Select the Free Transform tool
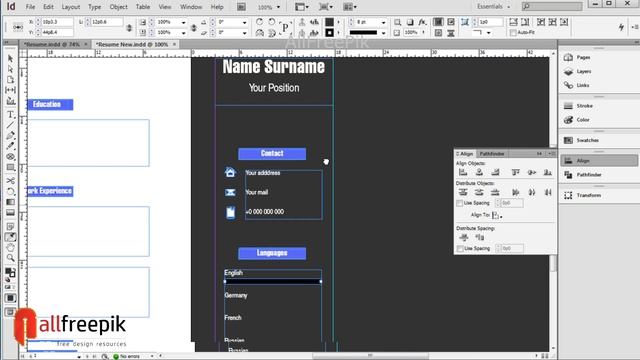The image size is (640, 360). tap(11, 191)
